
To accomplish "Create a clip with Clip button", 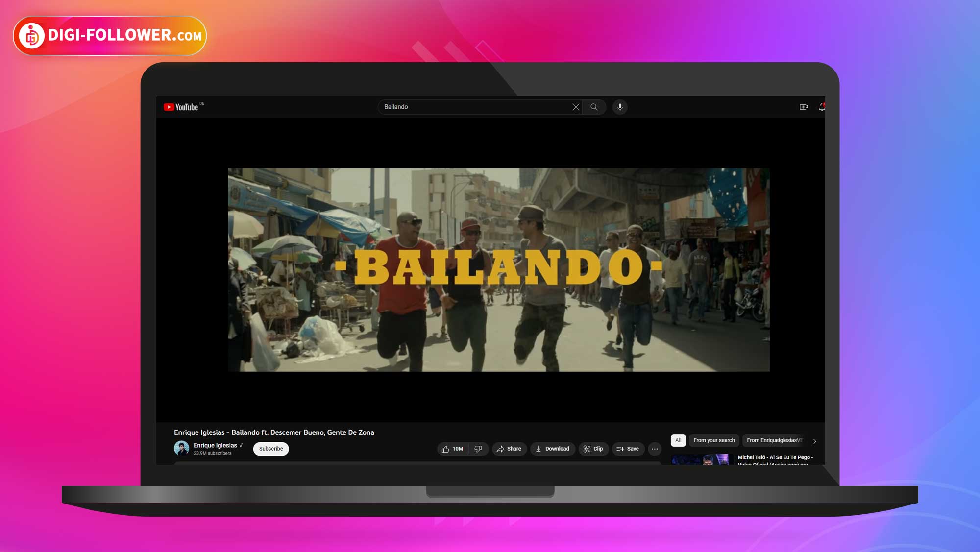I will coord(593,449).
